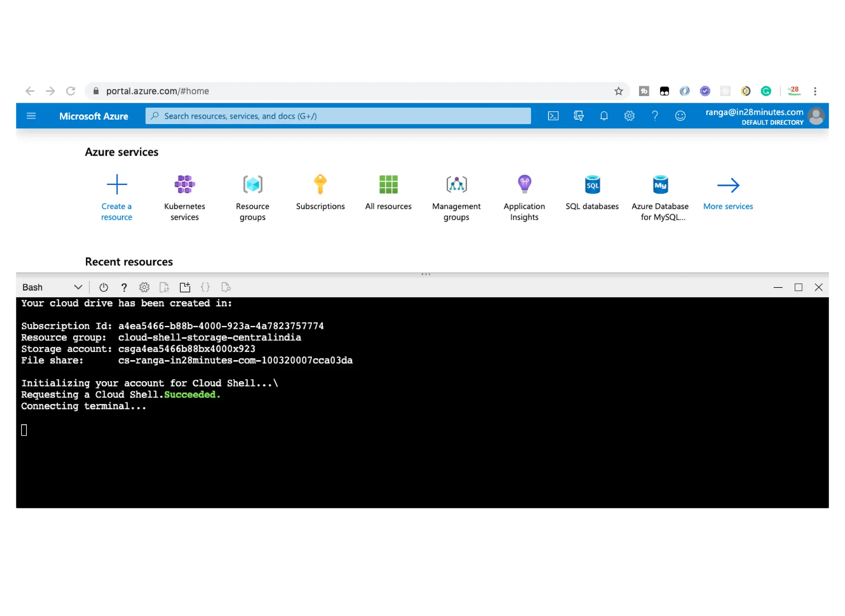Open Cloud Shell from the top bar
The image size is (845, 616).
553,116
